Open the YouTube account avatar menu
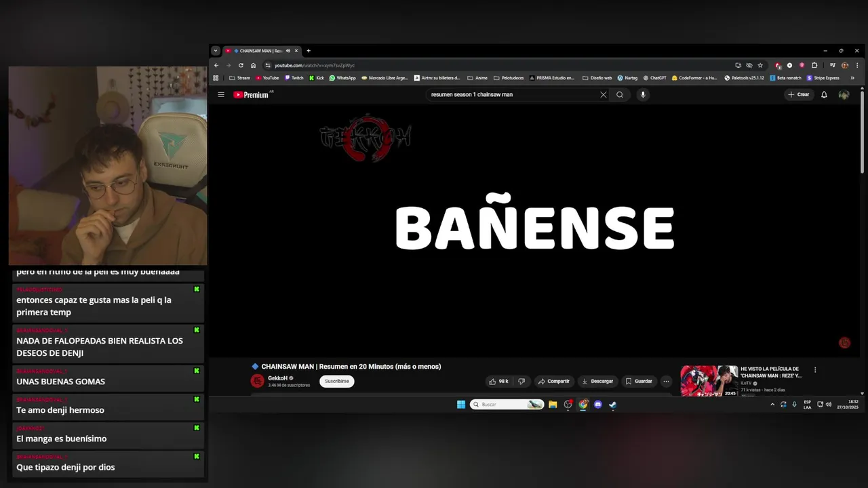The image size is (868, 488). (844, 95)
